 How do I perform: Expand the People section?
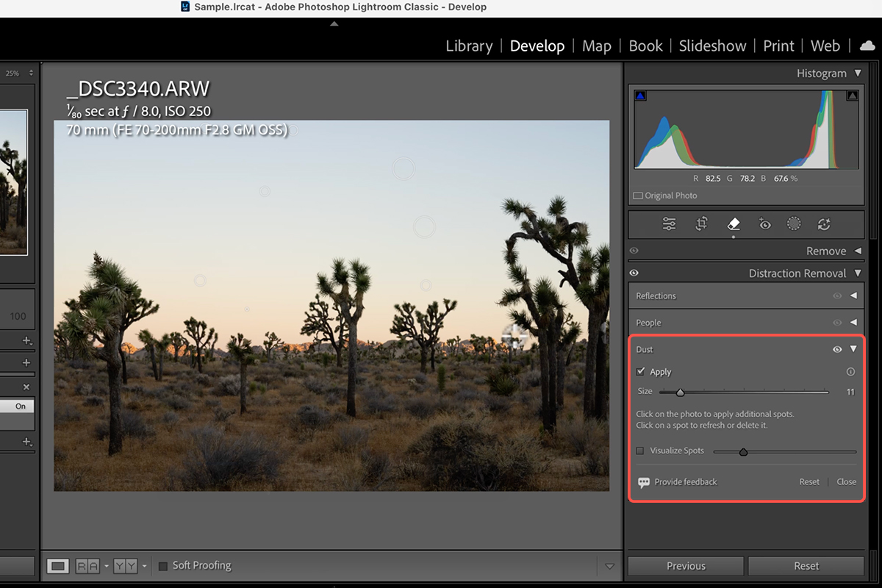(x=853, y=323)
